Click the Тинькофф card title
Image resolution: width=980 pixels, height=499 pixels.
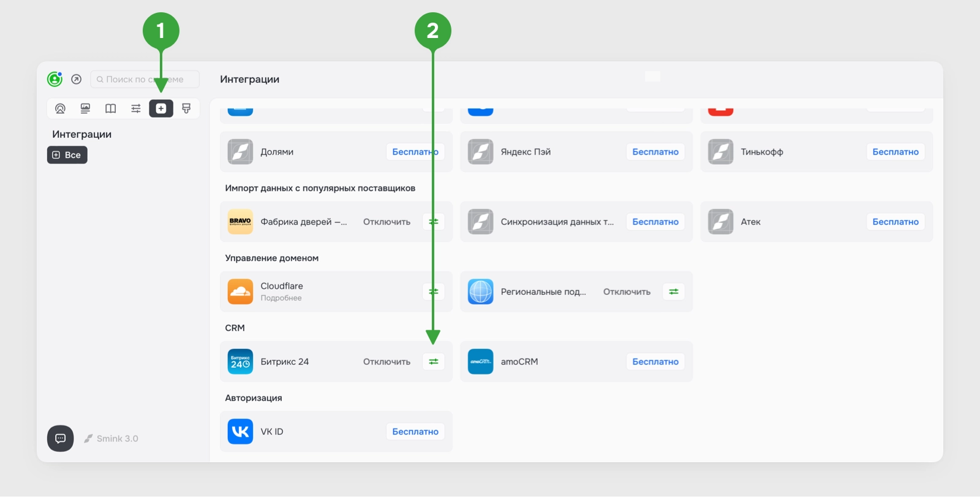tap(762, 152)
